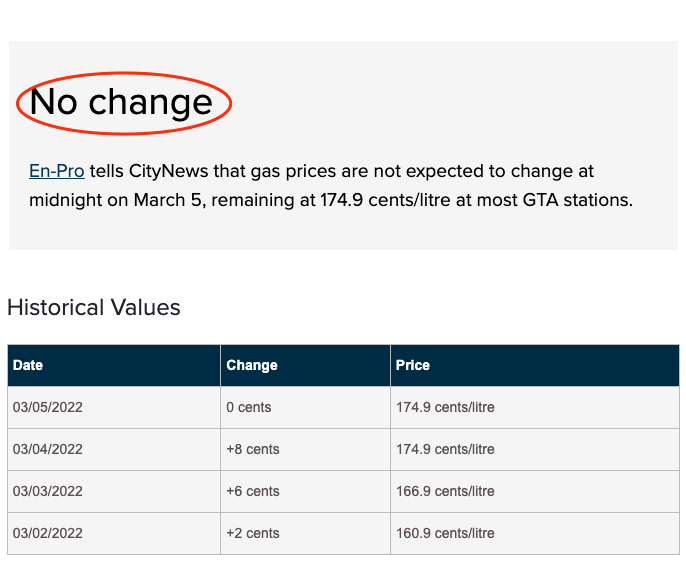The height and width of the screenshot is (572, 686).
Task: Select the Price column header
Action: click(535, 365)
